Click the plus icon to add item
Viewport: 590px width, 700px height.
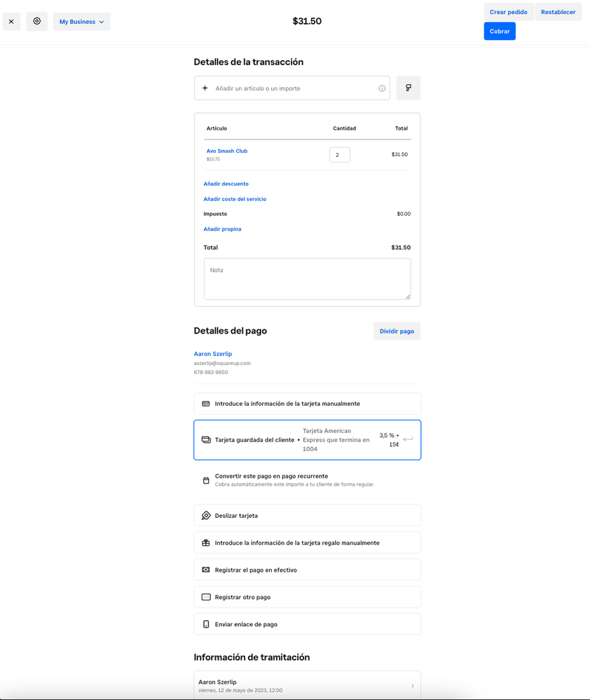pyautogui.click(x=205, y=88)
